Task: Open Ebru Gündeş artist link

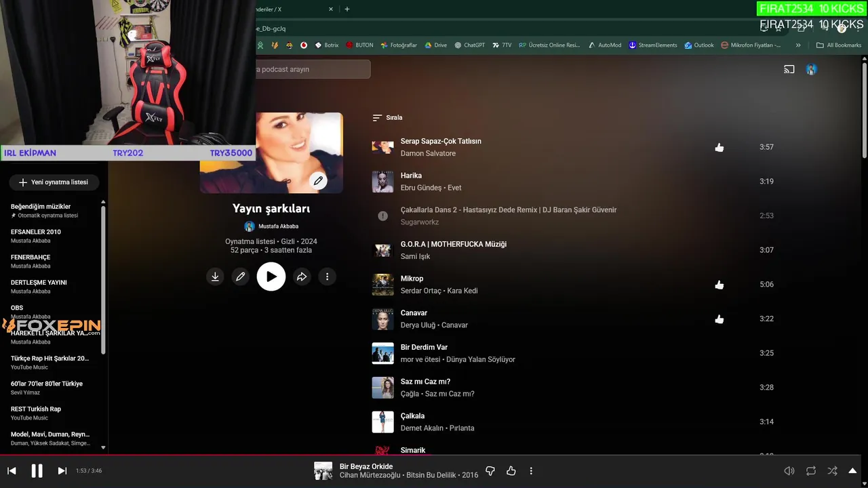Action: tap(421, 188)
